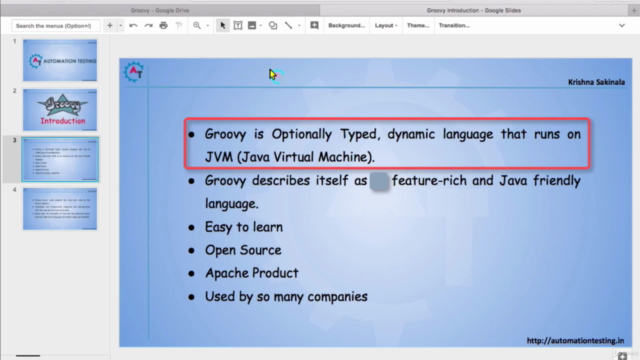Click the Paint format icon
The image size is (640, 360).
pyautogui.click(x=178, y=25)
